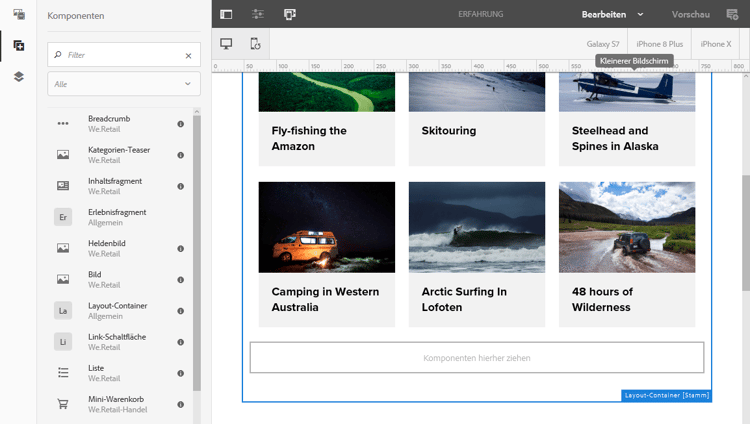The image size is (750, 424).
Task: Click the emulator device icon in top toolbar
Action: coord(290,14)
